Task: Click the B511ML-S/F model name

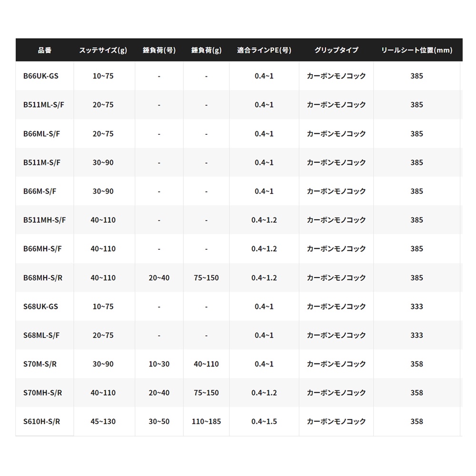Action: 43,105
